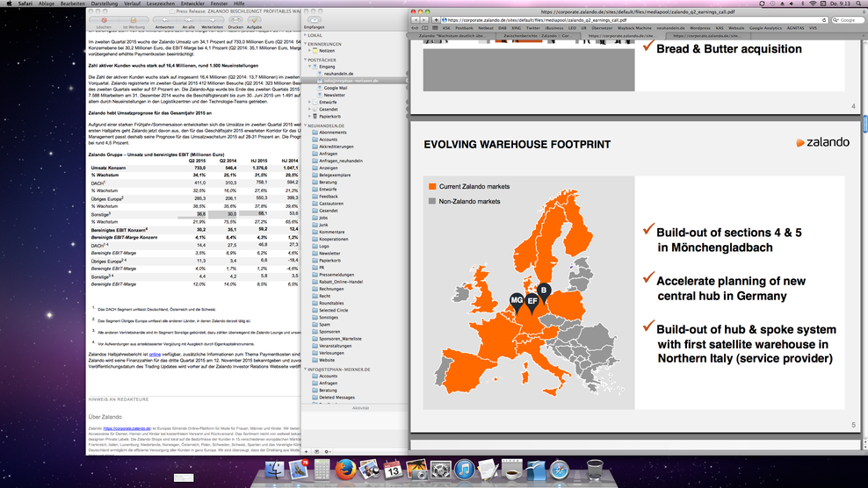Open the gear action menu below mailbox list
The width and height of the screenshot is (868, 488).
327,451
